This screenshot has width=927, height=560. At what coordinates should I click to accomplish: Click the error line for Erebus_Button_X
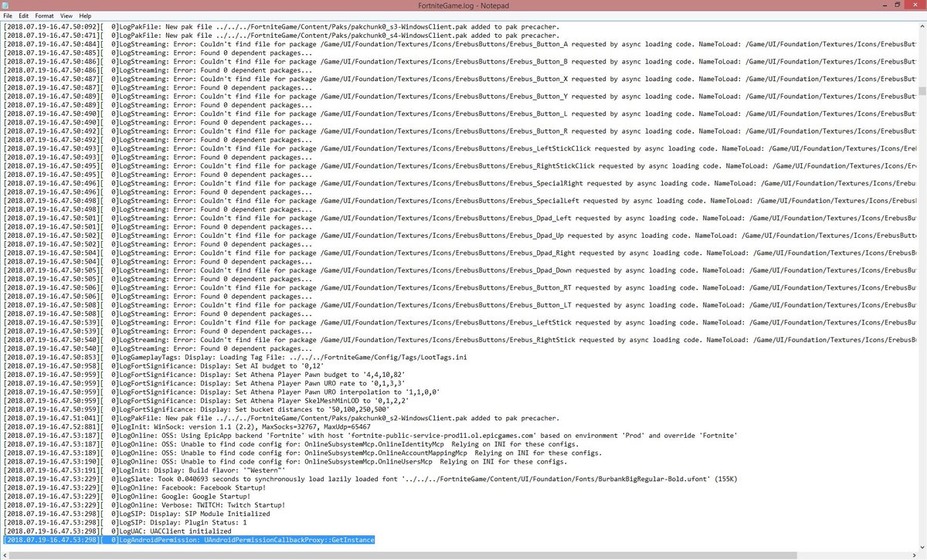pos(461,79)
